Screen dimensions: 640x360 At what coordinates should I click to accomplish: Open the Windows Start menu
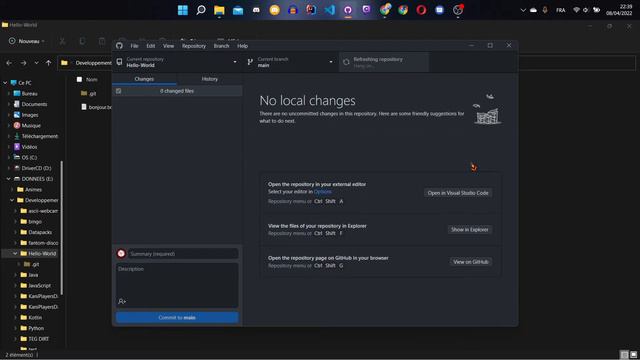[x=183, y=10]
